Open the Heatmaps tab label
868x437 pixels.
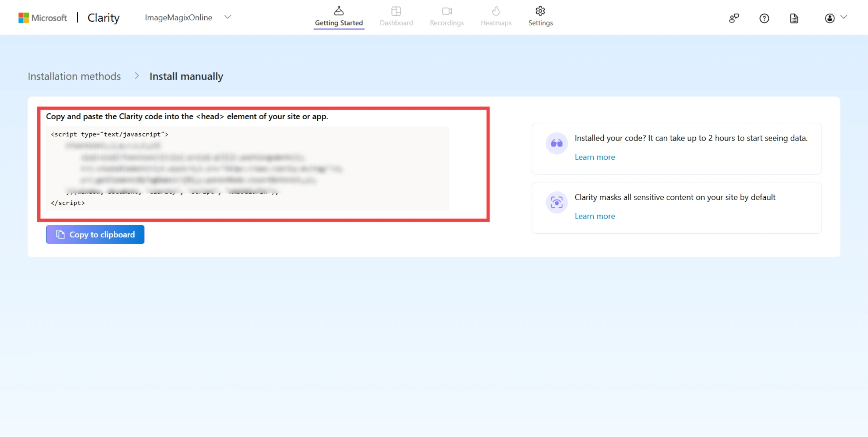tap(496, 23)
